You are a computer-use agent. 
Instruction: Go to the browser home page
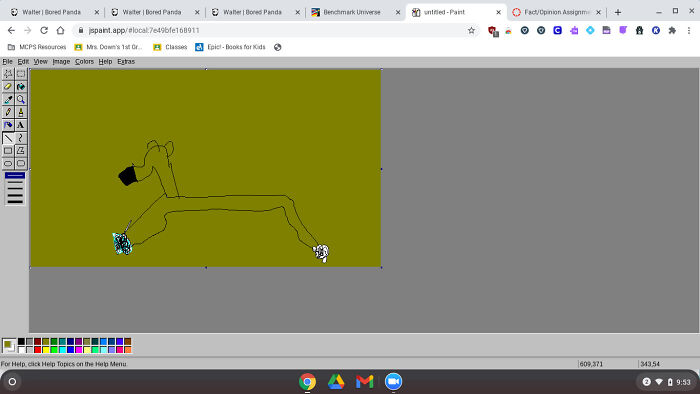(60, 30)
